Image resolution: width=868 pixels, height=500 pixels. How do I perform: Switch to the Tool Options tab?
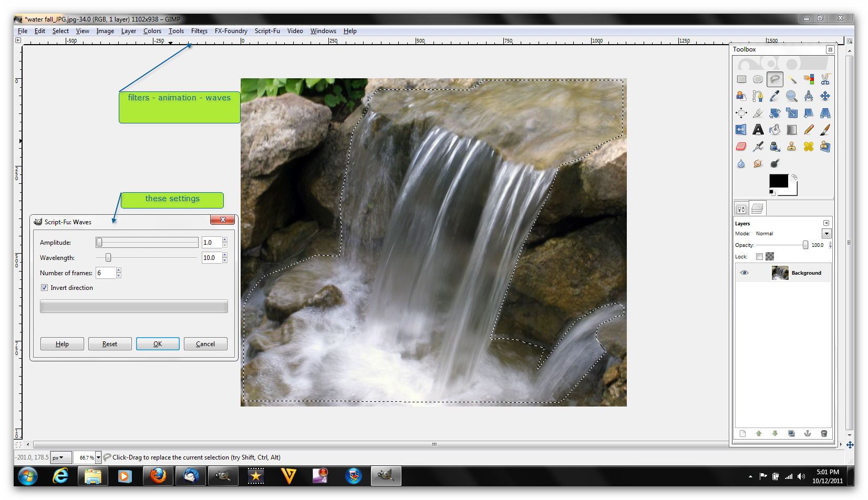[741, 209]
